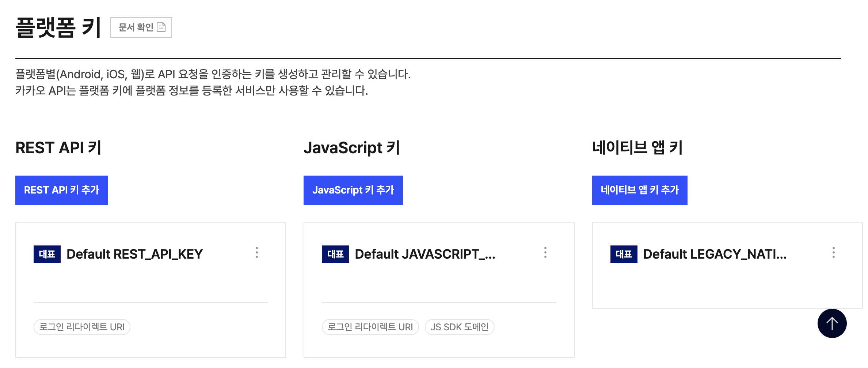Click the document icon inside 문서 확인

pos(161,27)
